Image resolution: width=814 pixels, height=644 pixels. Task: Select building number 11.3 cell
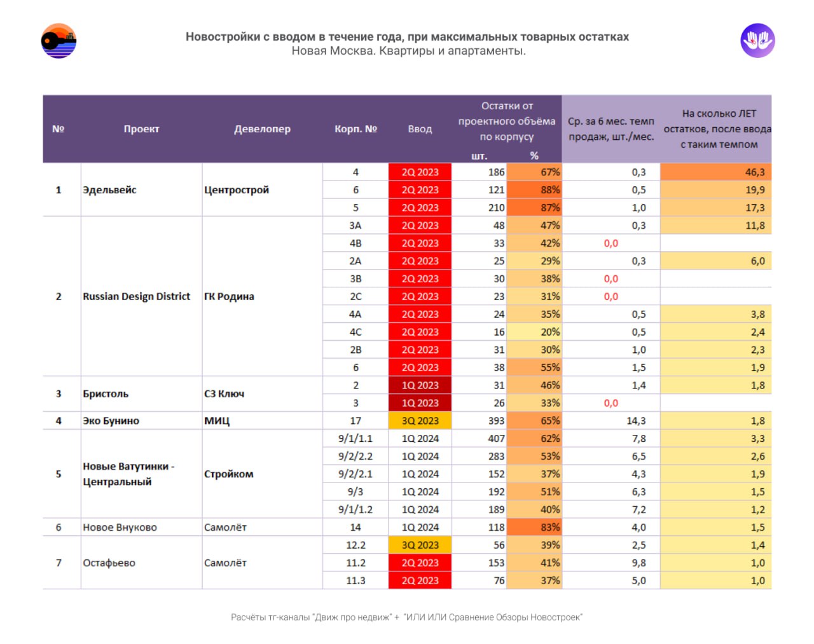(355, 581)
